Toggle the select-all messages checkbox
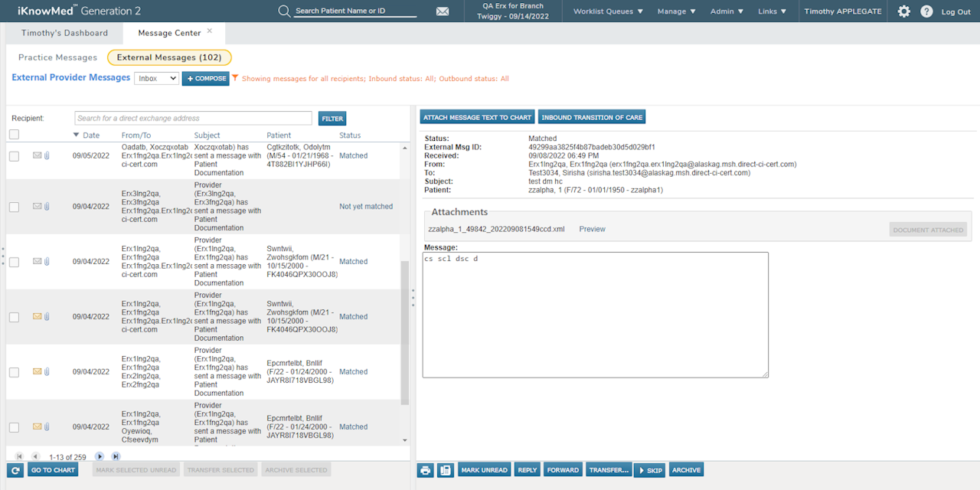This screenshot has height=490, width=980. 14,135
